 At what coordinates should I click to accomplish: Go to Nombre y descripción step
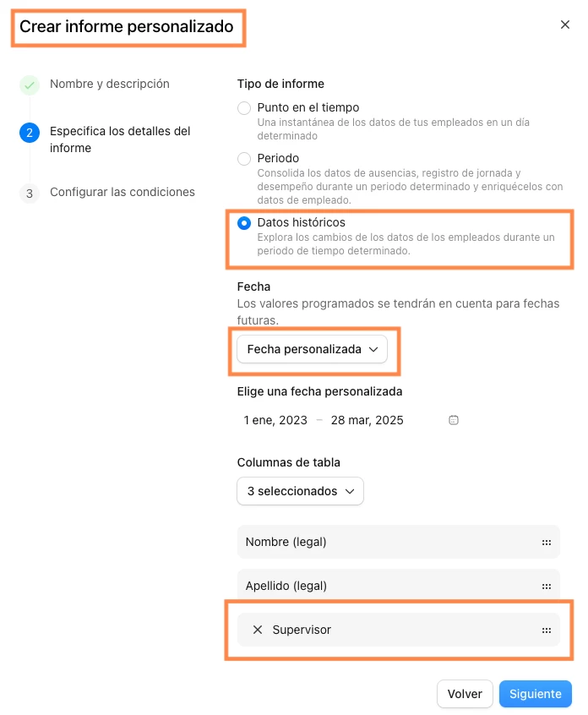[x=109, y=84]
